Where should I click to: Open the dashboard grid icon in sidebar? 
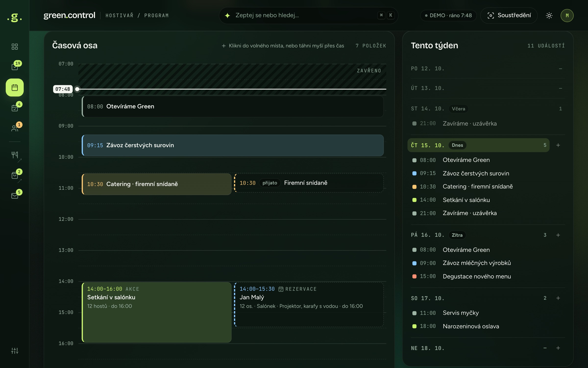(x=15, y=47)
